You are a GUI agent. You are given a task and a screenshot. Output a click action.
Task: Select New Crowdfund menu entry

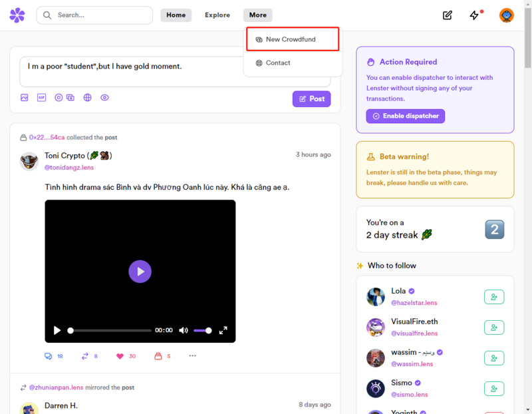tap(293, 39)
